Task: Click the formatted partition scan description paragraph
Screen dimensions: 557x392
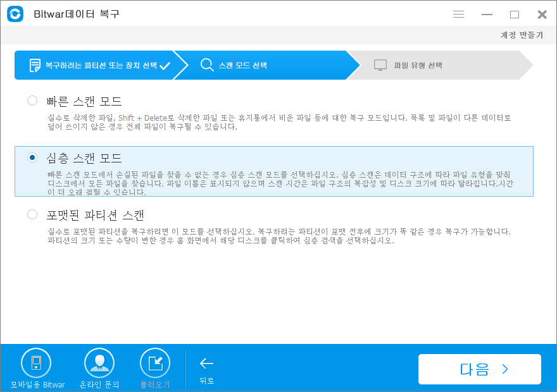Action: click(279, 236)
